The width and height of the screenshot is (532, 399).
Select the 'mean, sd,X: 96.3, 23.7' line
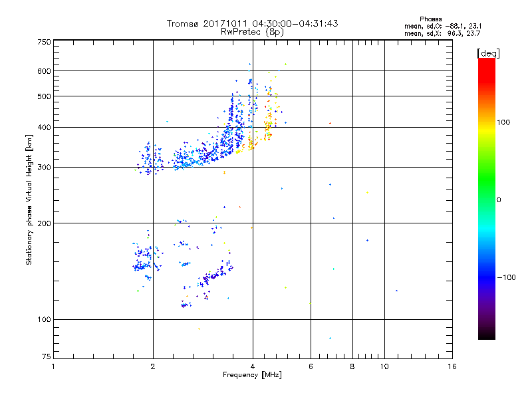coord(442,33)
